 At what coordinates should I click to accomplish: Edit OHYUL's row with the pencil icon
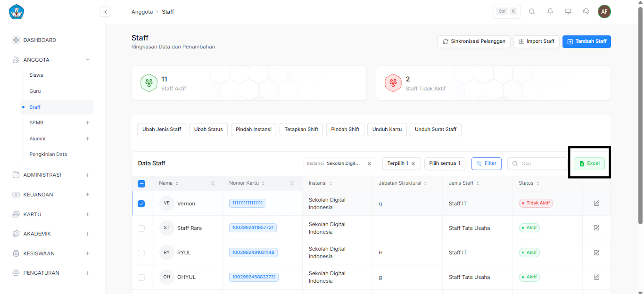coord(597,277)
